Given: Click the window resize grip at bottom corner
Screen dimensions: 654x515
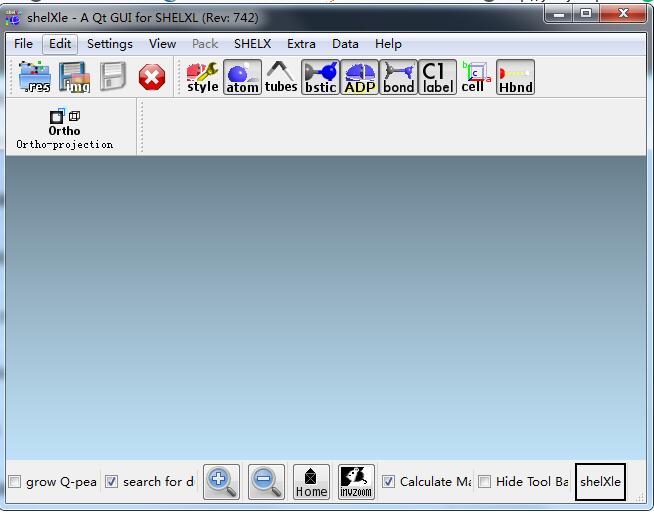Looking at the screenshot, I should point(640,497).
